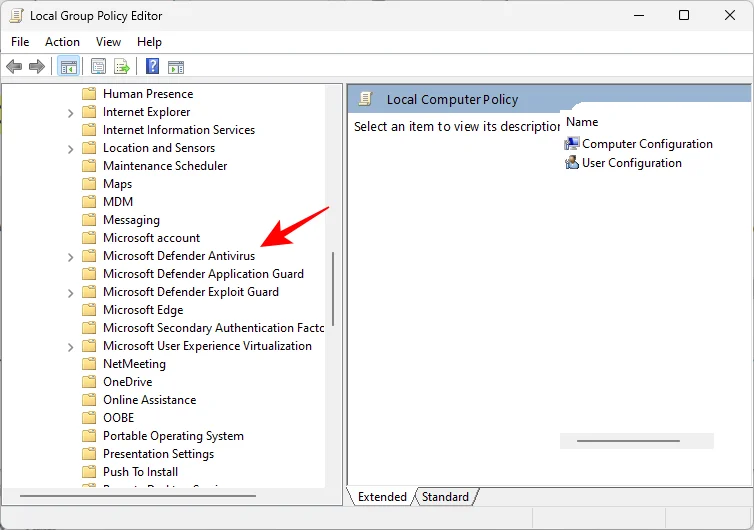Expand the Location and Sensors node
This screenshot has height=530, width=754.
tap(70, 149)
